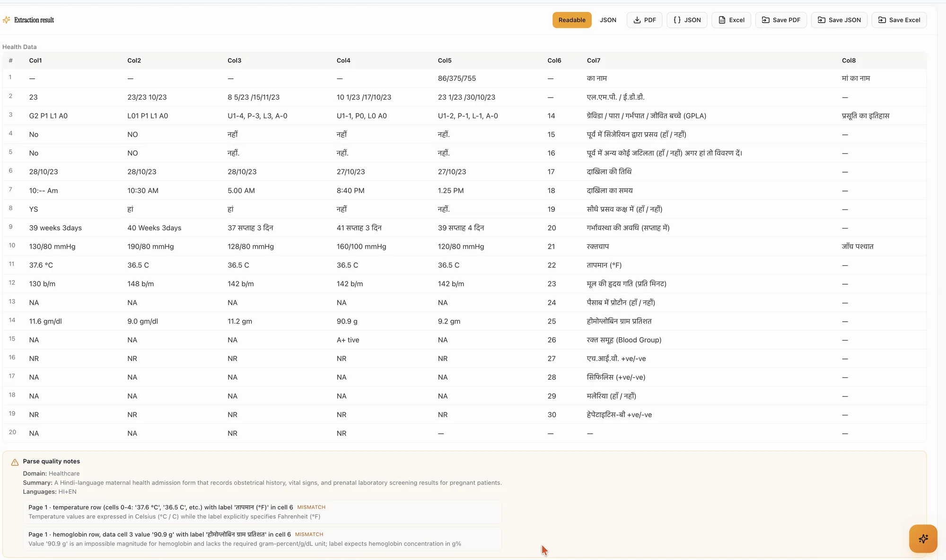The height and width of the screenshot is (560, 946).
Task: Click the Col7 column header
Action: pos(594,61)
